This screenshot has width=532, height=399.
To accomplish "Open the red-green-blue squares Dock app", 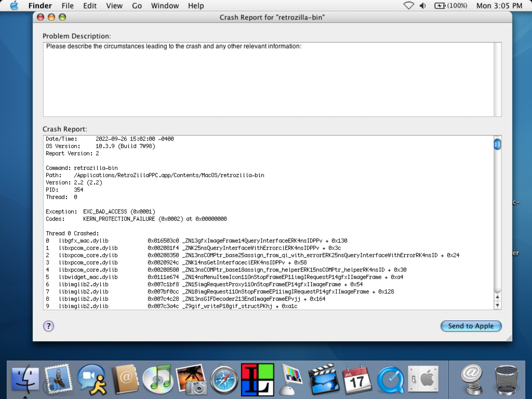I will point(257,380).
